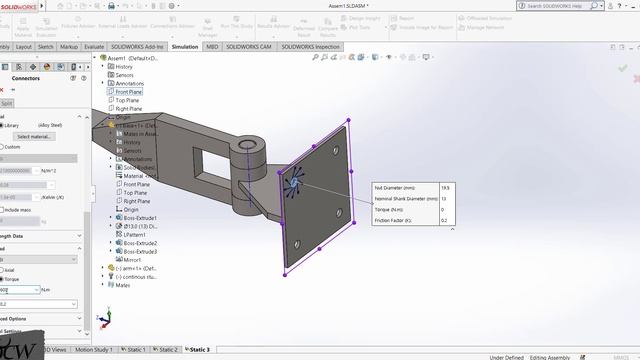Image resolution: width=640 pixels, height=360 pixels.
Task: Collapse the Material section chevron
Action: 79,117
